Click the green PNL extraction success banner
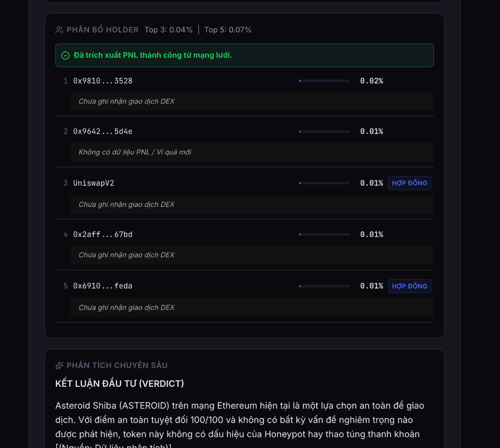The width and height of the screenshot is (500, 448). pyautogui.click(x=244, y=55)
